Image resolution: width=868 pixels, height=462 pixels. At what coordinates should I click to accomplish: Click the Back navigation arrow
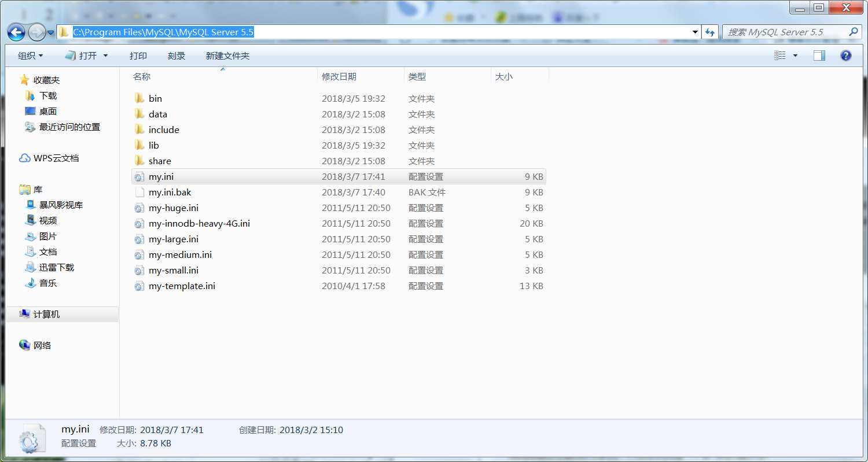16,32
